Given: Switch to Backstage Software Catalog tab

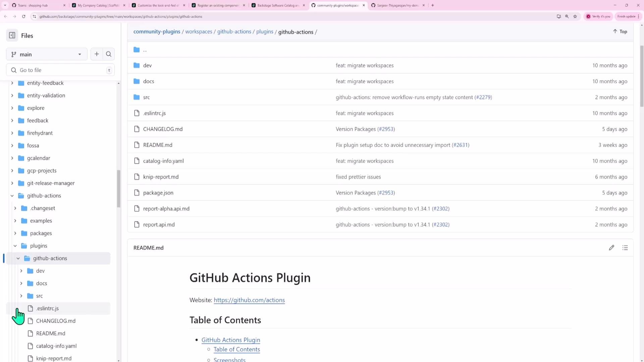Looking at the screenshot, I should coord(278,5).
